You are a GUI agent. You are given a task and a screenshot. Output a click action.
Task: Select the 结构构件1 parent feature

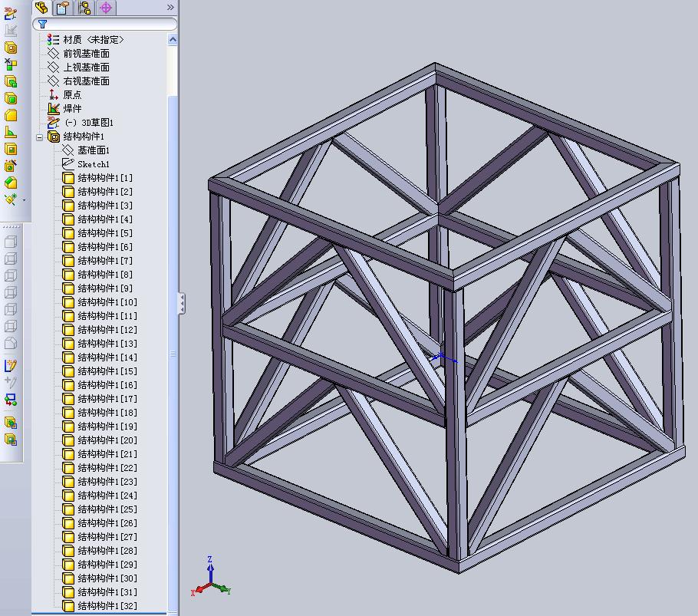pyautogui.click(x=84, y=137)
